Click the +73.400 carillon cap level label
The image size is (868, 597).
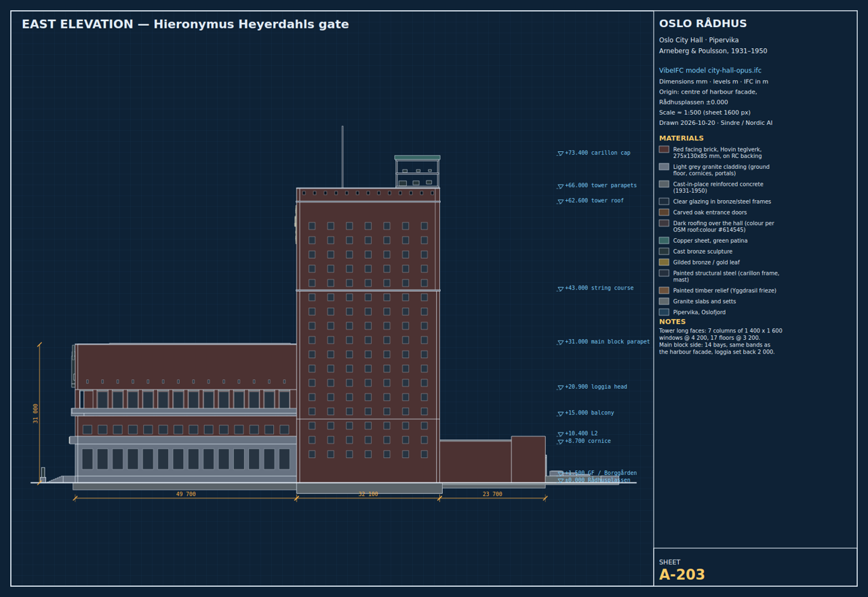[597, 153]
